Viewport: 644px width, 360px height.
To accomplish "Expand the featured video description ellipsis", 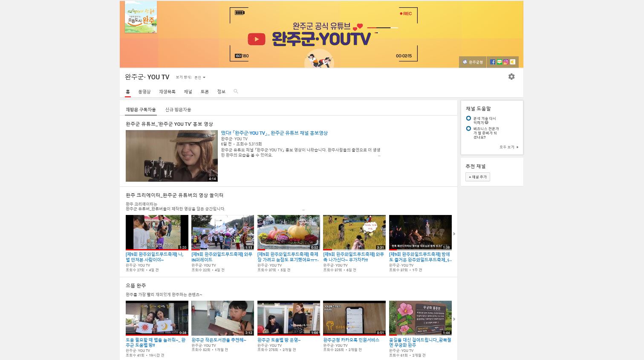I will click(379, 156).
